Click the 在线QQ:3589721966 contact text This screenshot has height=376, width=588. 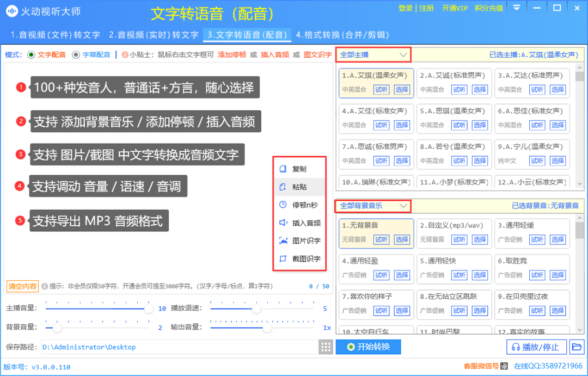pyautogui.click(x=548, y=366)
